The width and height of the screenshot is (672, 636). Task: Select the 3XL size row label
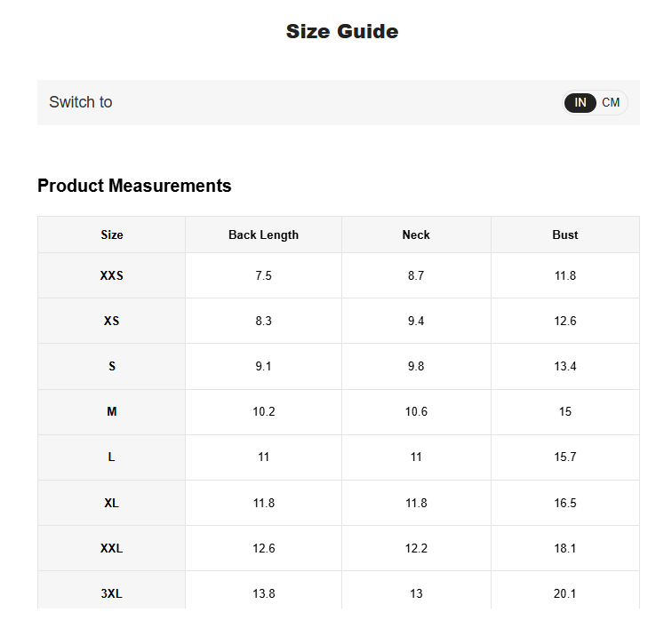[111, 593]
